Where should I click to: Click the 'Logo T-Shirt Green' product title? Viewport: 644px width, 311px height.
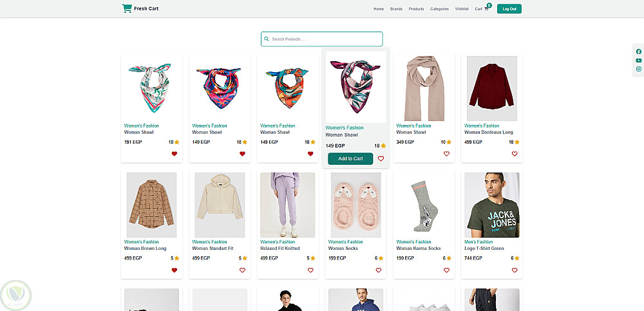click(x=484, y=249)
